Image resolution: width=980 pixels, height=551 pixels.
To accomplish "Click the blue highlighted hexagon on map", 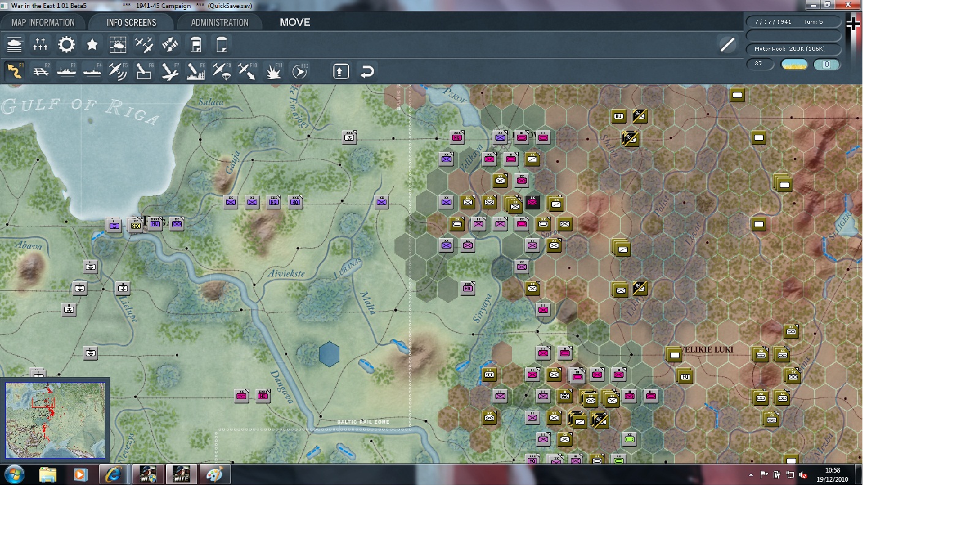I will tap(330, 354).
